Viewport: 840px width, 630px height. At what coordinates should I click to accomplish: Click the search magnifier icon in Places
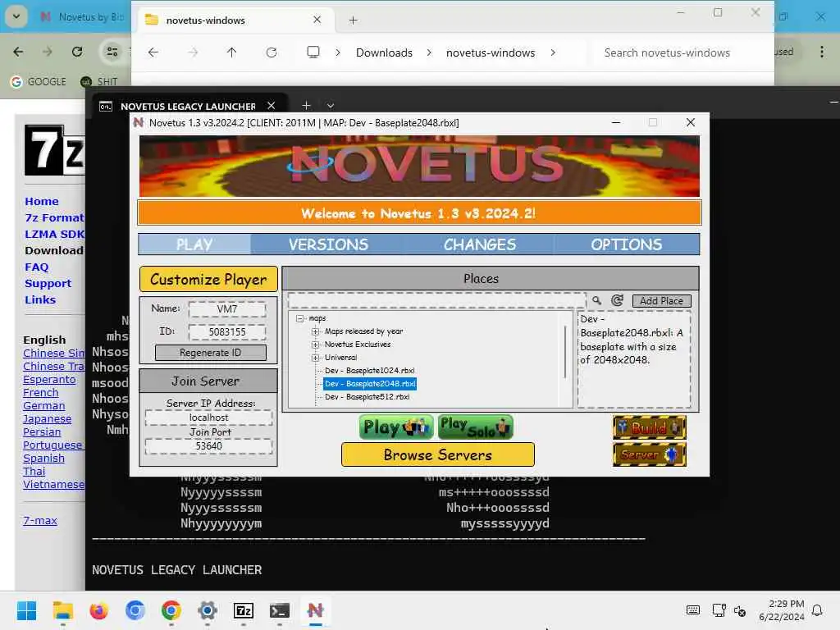pyautogui.click(x=596, y=300)
